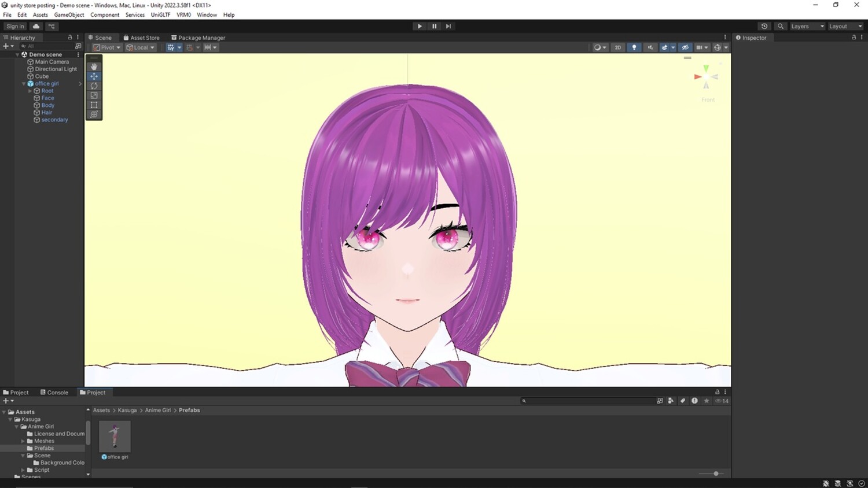The height and width of the screenshot is (488, 868).
Task: Toggle hidden packages visibility count
Action: [x=722, y=401]
